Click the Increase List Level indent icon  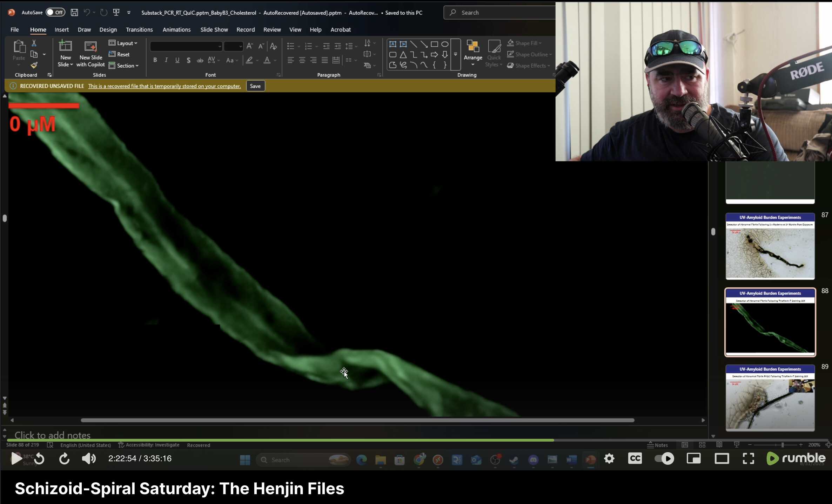click(x=337, y=46)
